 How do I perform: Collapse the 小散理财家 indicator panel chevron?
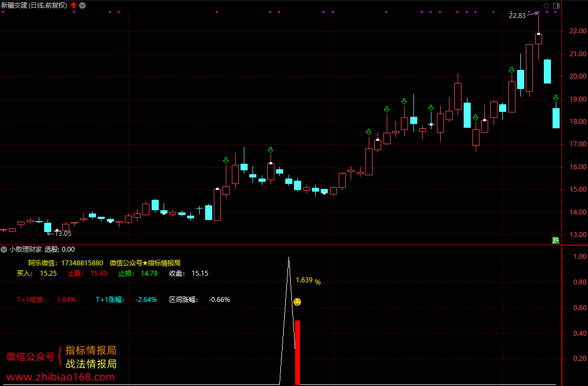pos(4,250)
